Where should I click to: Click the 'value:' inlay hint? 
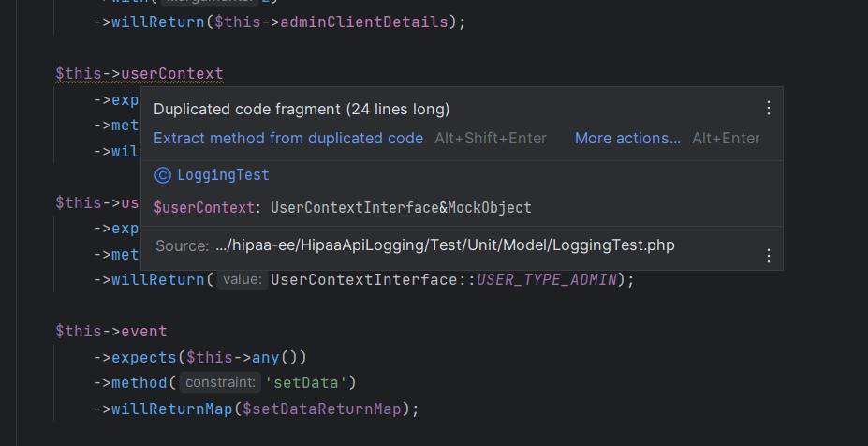tap(243, 279)
